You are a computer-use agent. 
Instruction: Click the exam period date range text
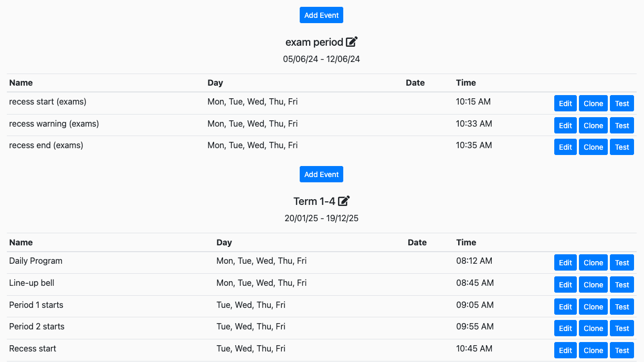[x=321, y=59]
